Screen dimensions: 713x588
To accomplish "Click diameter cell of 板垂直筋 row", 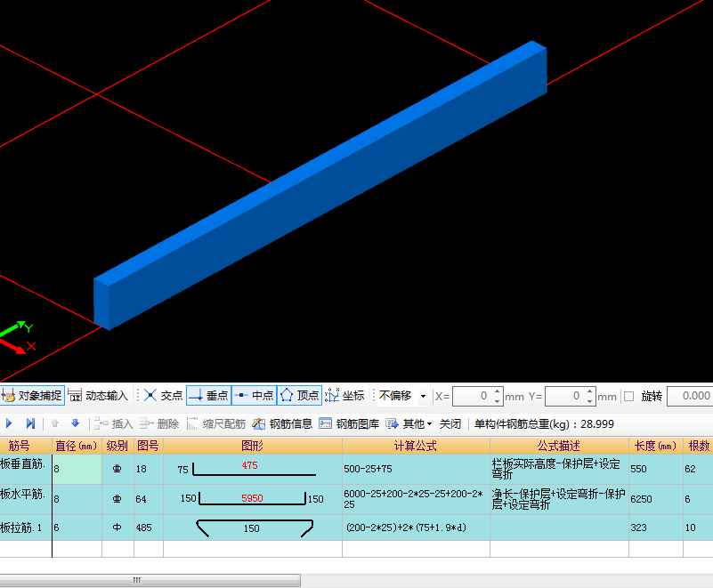I will pos(77,469).
